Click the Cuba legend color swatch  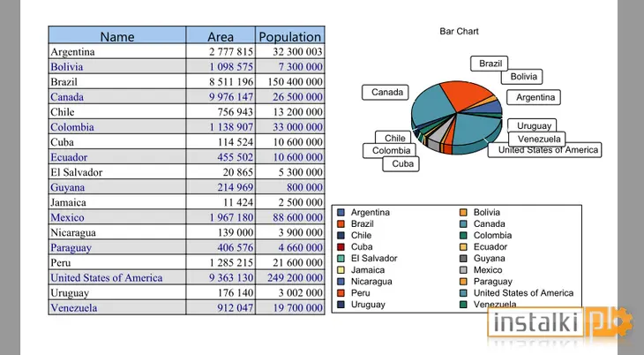[341, 246]
